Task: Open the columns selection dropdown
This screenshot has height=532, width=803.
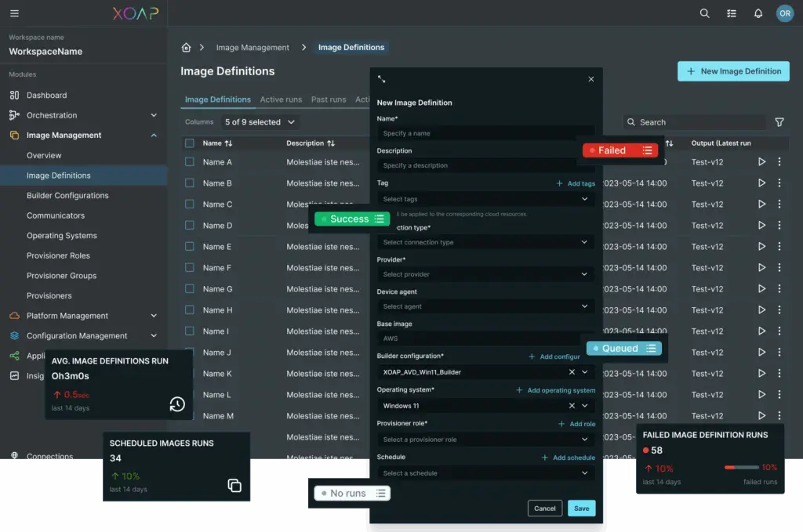Action: [x=260, y=122]
